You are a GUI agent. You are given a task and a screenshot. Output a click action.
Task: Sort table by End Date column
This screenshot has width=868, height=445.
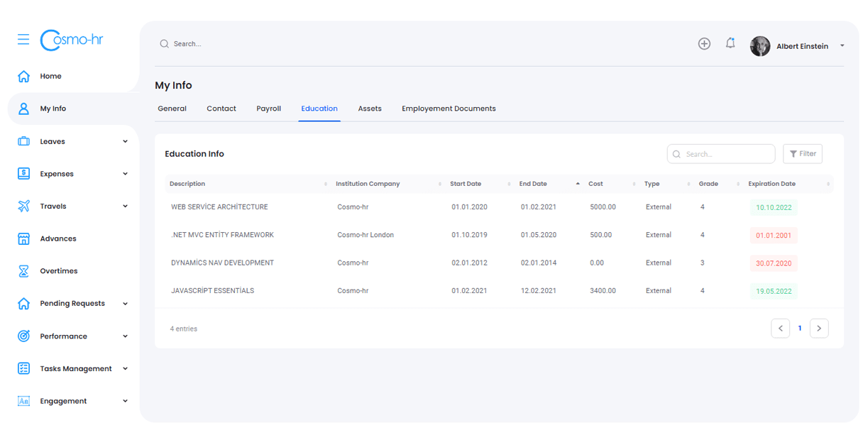pos(533,184)
